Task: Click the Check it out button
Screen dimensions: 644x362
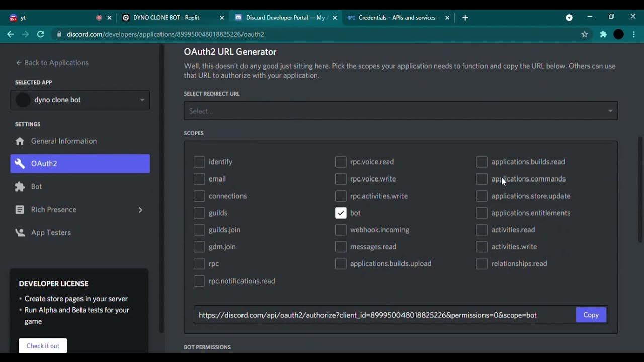Action: [43, 346]
